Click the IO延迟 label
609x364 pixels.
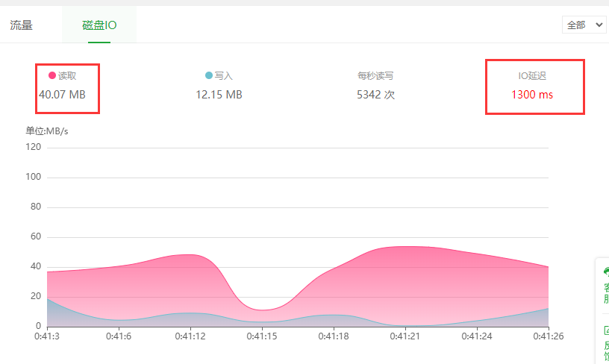(x=532, y=75)
